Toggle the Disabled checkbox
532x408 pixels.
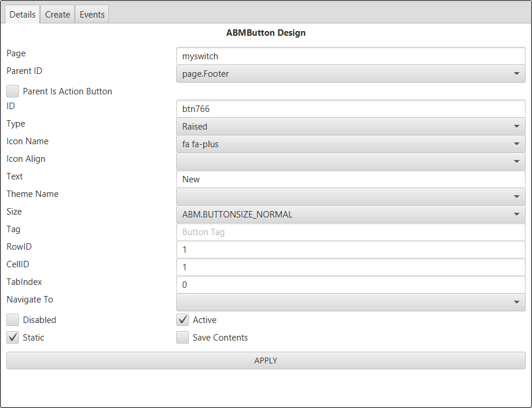12,320
